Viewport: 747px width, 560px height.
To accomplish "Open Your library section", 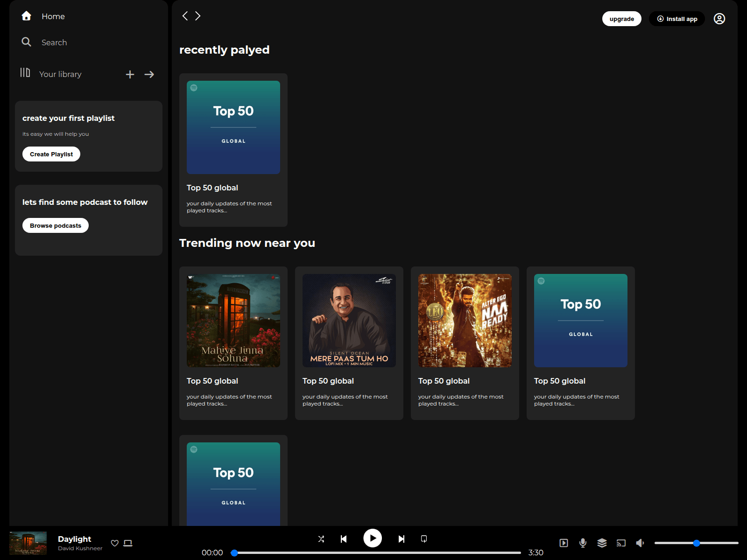I will [x=60, y=74].
